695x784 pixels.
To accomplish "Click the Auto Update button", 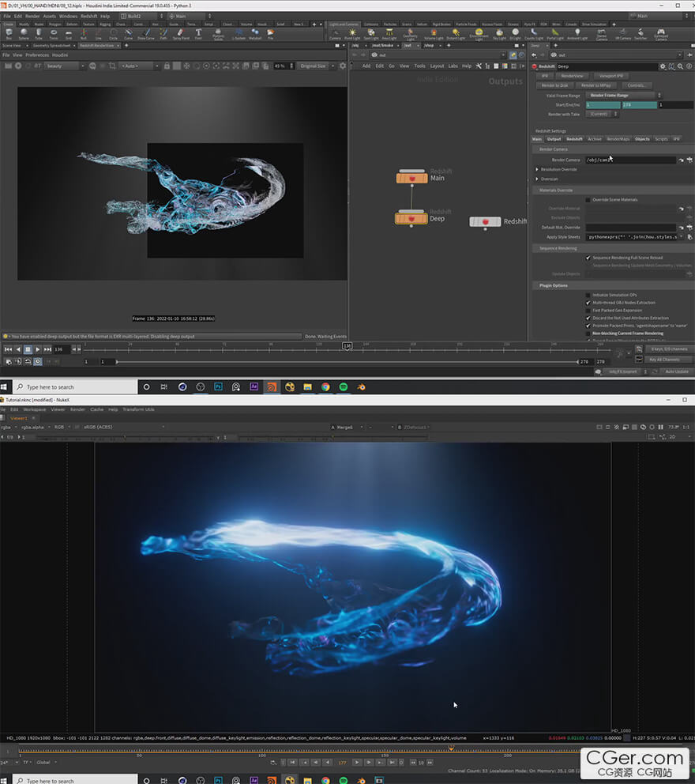I will [677, 371].
